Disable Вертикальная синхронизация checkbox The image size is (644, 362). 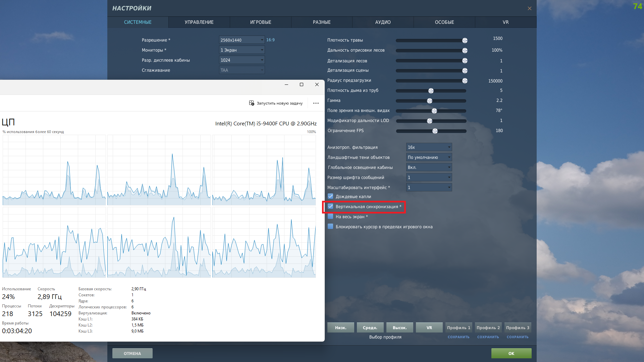coord(330,206)
